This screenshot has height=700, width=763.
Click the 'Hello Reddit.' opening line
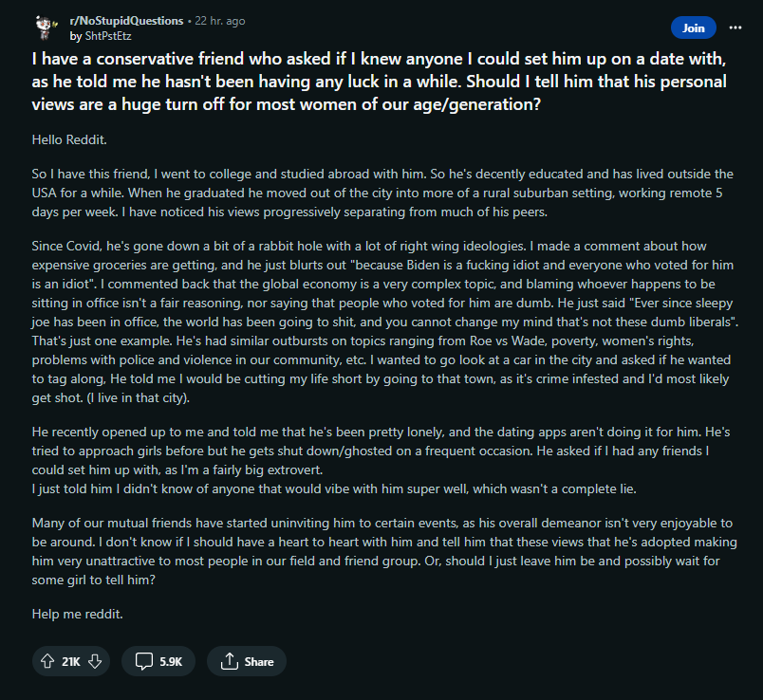coord(69,139)
